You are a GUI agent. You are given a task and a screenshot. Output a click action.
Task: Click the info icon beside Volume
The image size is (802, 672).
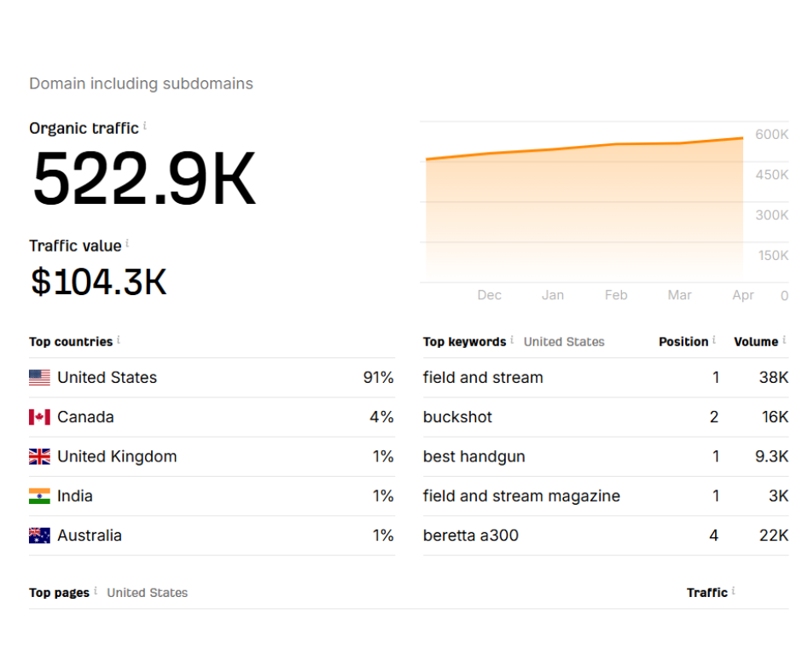tap(784, 339)
